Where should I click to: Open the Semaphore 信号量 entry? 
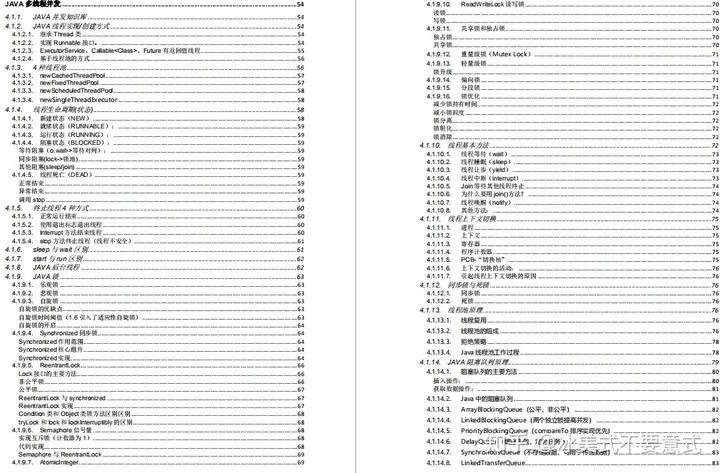[x=158, y=430]
